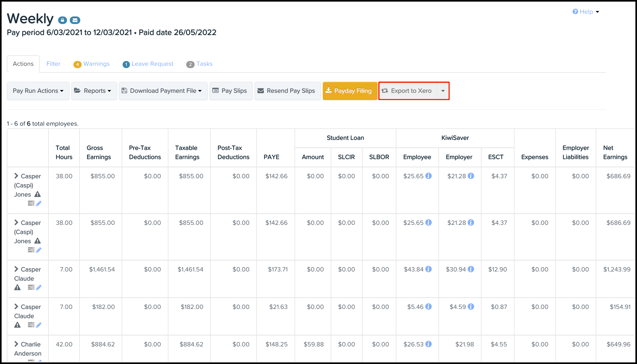Click info icon beside $26.53 for Charlie Anderson
This screenshot has width=637, height=364.
tap(429, 344)
